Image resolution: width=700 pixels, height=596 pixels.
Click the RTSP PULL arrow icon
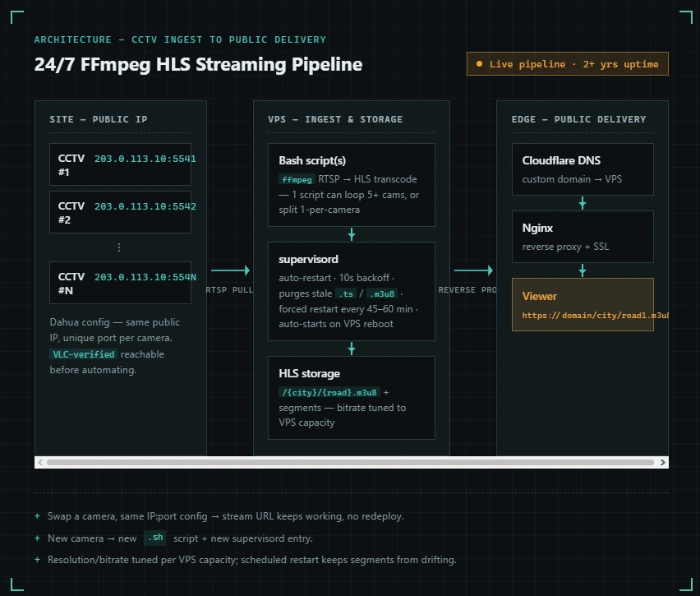(230, 270)
